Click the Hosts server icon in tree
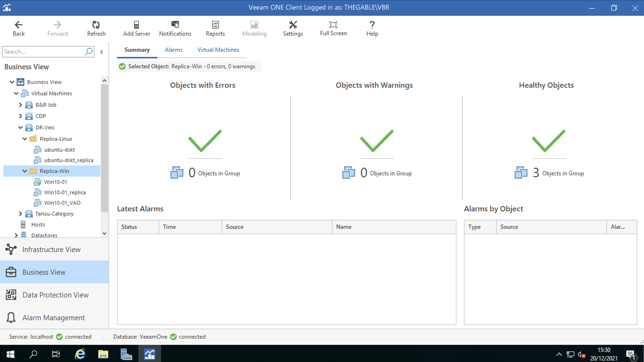This screenshot has width=644, height=362. [23, 224]
